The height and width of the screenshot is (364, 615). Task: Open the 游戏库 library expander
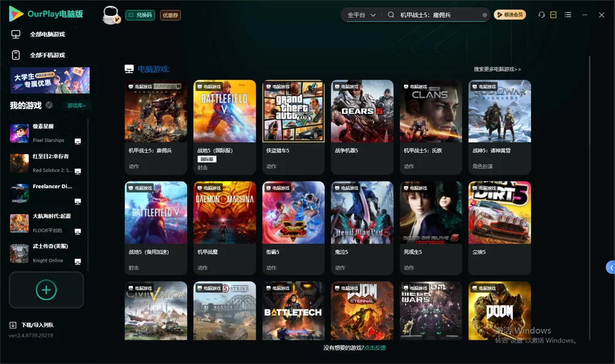(76, 106)
